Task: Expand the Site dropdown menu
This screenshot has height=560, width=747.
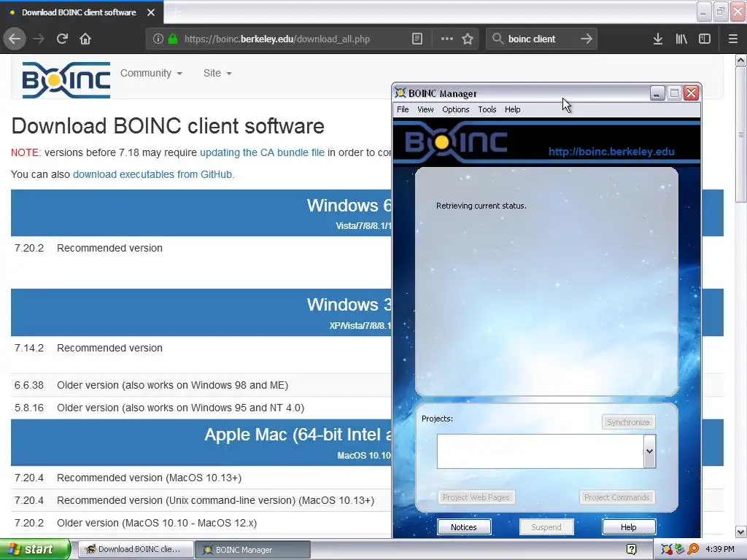Action: pyautogui.click(x=217, y=73)
